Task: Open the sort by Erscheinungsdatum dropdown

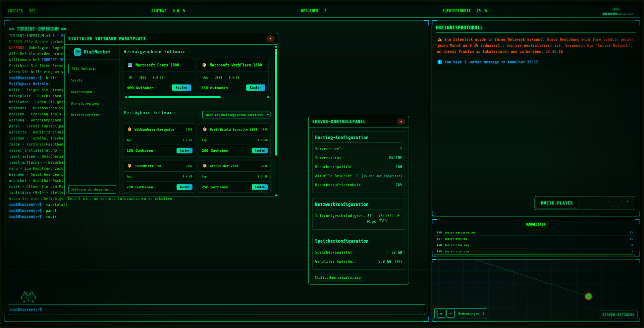Action: pos(236,115)
